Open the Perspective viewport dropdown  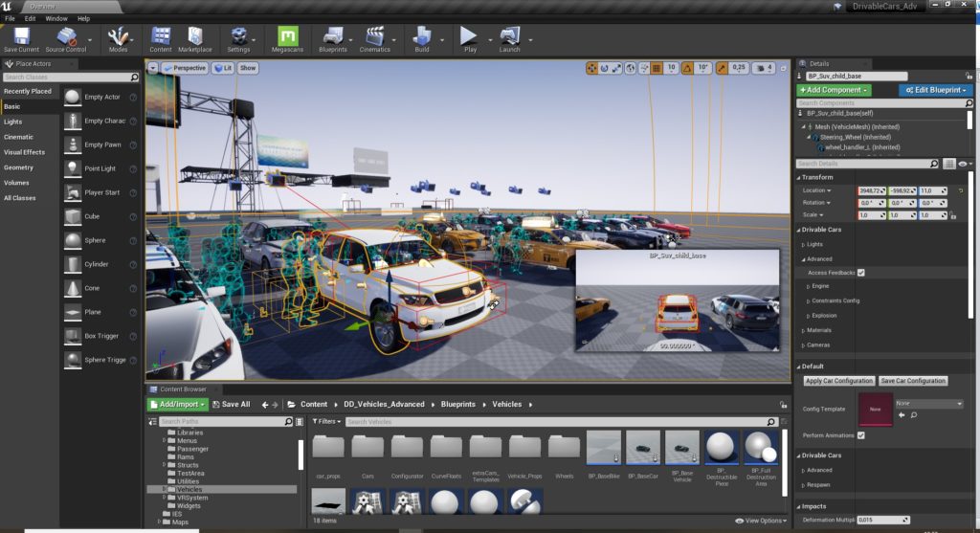coord(184,68)
